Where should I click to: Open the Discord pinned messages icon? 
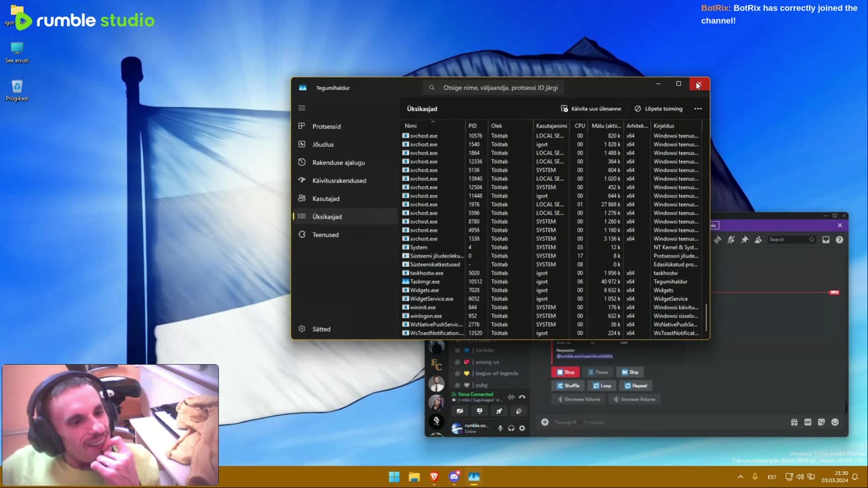pos(745,239)
